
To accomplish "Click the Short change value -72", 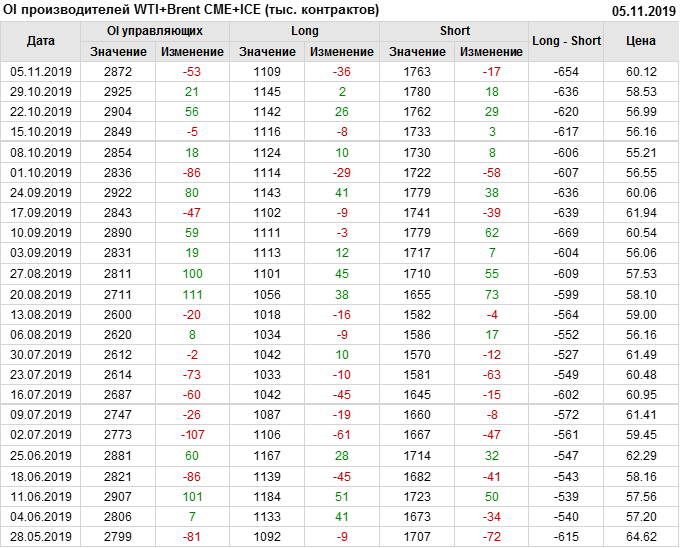I will point(491,537).
